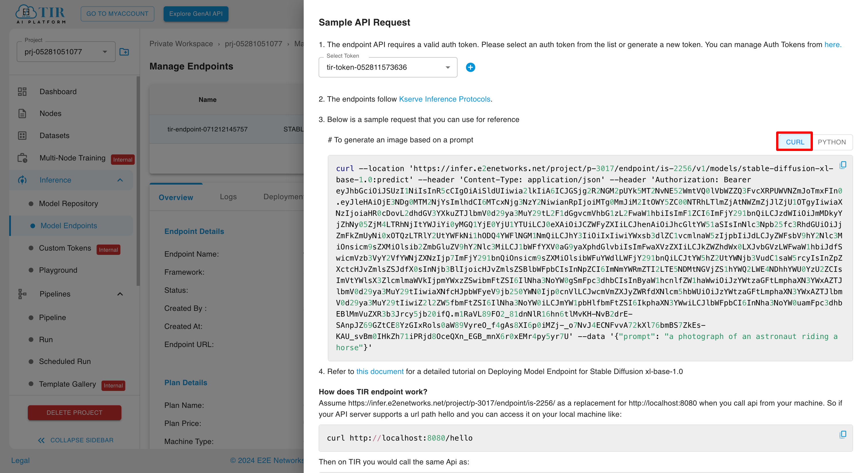Click the Multi-Node Training icon
Viewport: 868px width, 473px height.
(x=22, y=158)
